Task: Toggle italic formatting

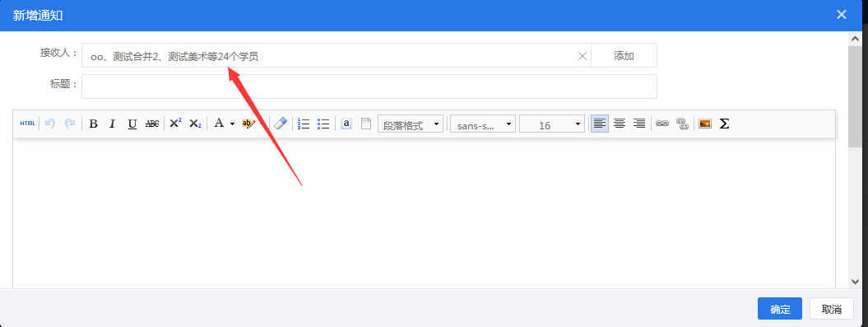Action: [x=113, y=124]
